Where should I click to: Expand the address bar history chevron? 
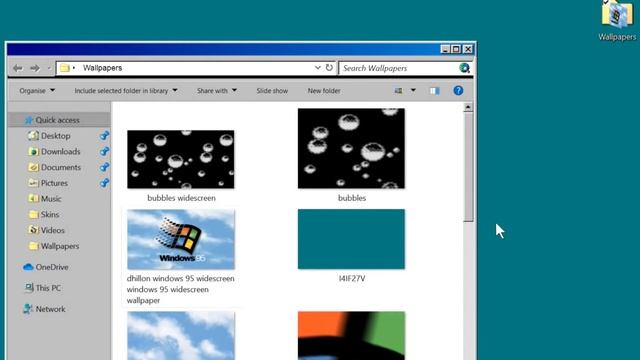[318, 68]
